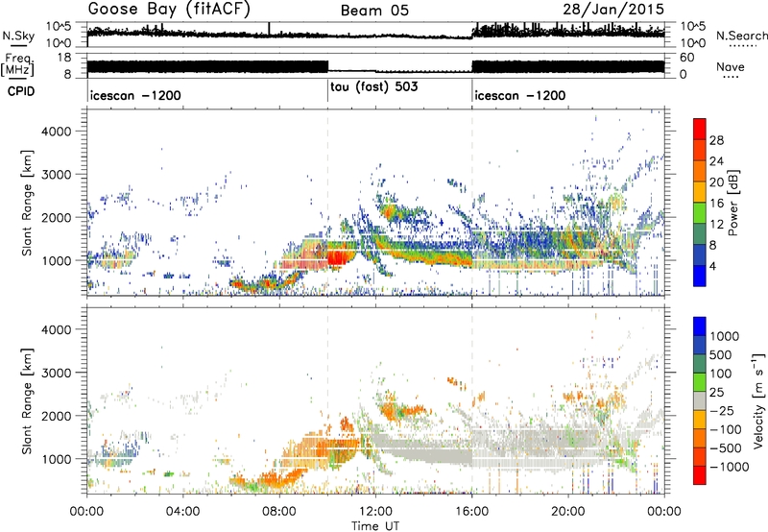Click the 'tau (fast) 503' CPID label
Viewport: 768px width, 532px height.
click(x=374, y=87)
